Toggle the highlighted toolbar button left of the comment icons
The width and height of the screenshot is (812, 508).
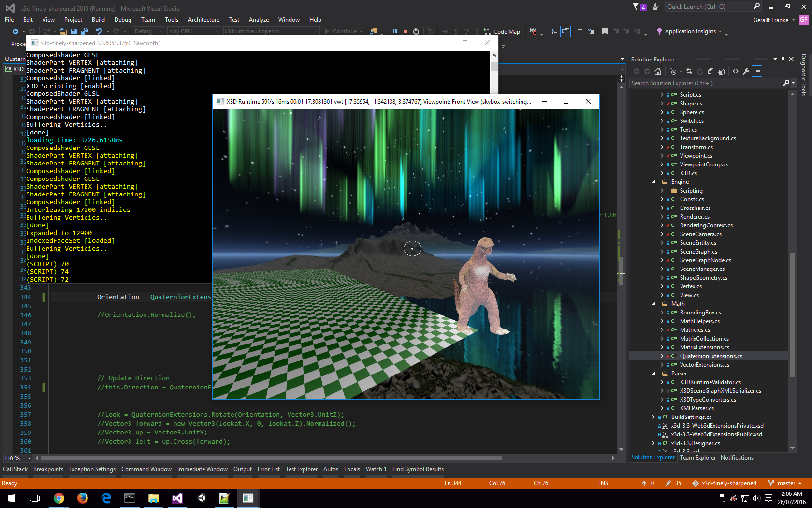(565, 31)
